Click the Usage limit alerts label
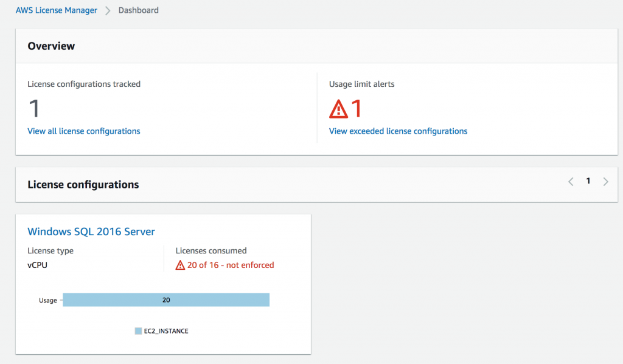 [361, 84]
